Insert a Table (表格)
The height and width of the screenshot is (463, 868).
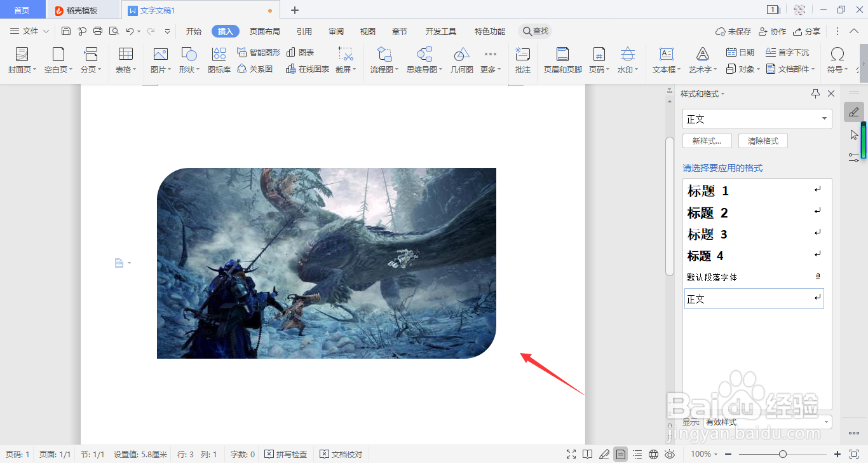(x=126, y=60)
